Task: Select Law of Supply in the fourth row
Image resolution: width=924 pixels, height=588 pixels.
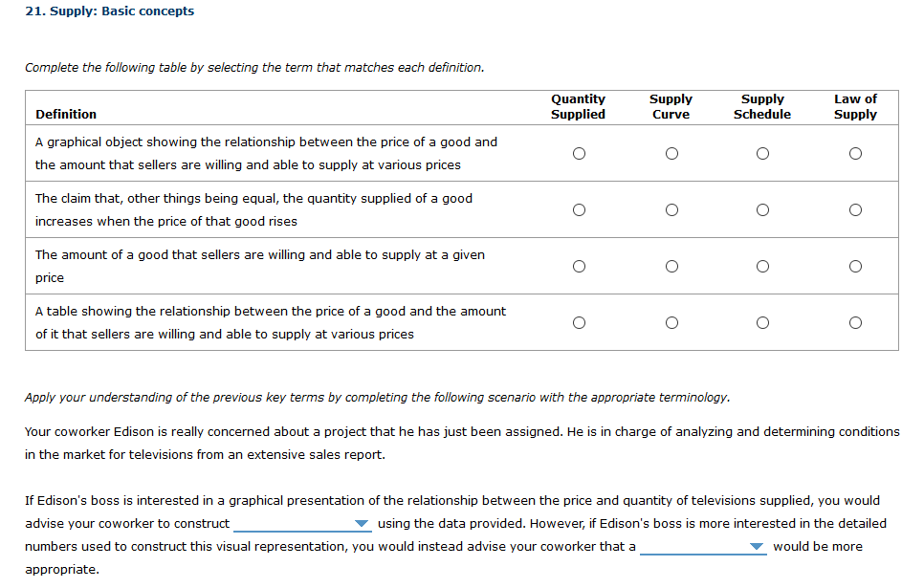Action: (854, 322)
